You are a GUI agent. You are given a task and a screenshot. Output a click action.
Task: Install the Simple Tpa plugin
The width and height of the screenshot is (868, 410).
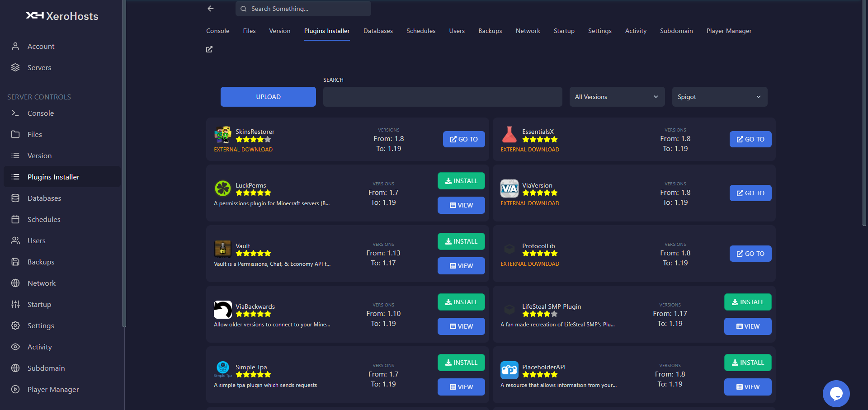[461, 363]
